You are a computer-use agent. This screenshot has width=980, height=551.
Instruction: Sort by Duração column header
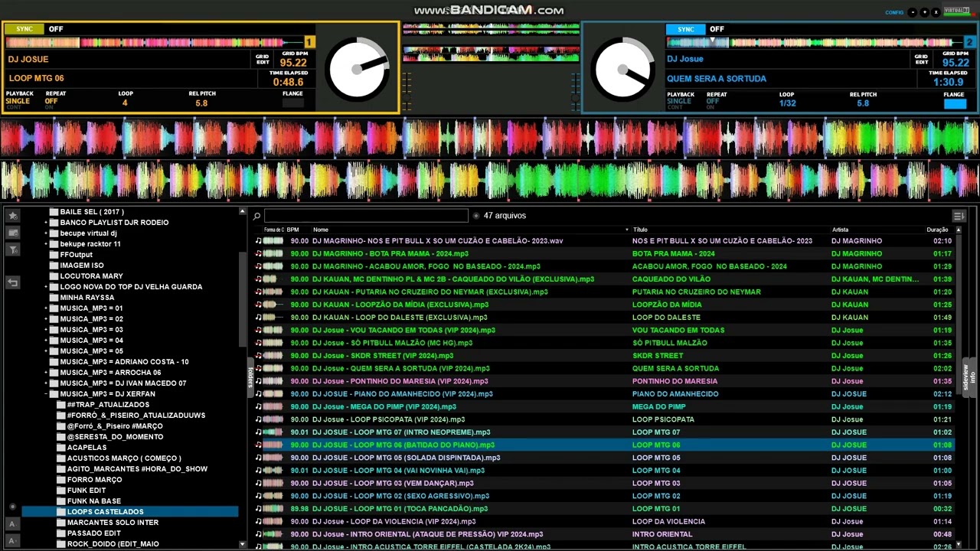(x=937, y=230)
